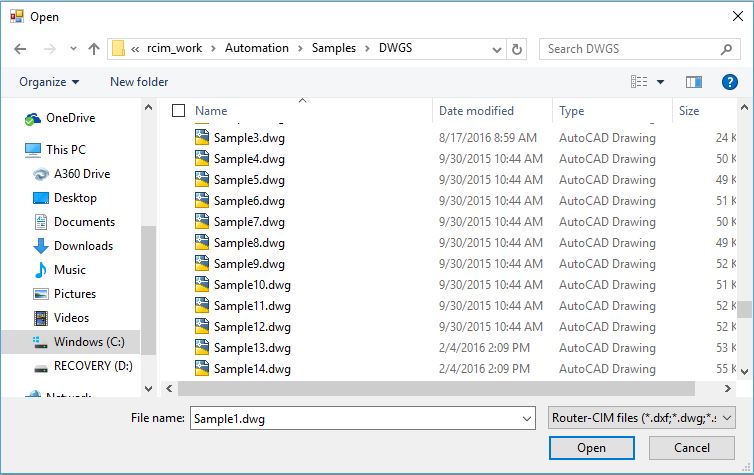Select the Sample5.dwg file icon
This screenshot has width=754, height=475.
[x=202, y=180]
